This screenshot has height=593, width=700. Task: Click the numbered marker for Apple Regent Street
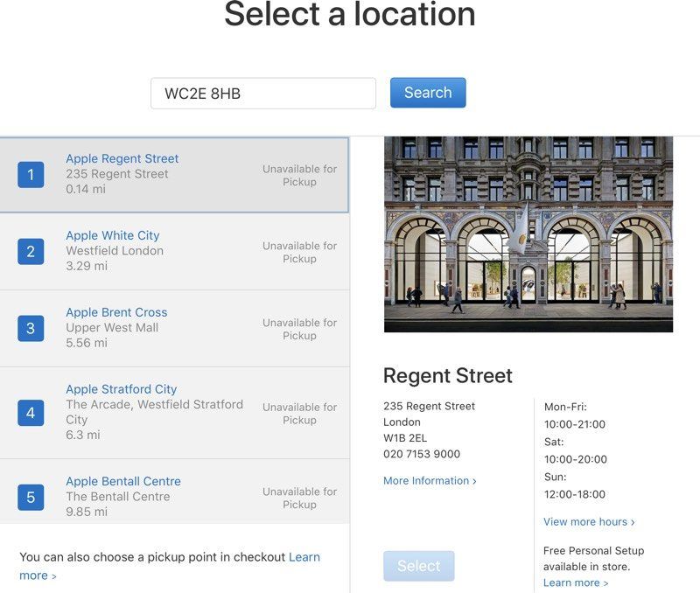click(x=31, y=175)
